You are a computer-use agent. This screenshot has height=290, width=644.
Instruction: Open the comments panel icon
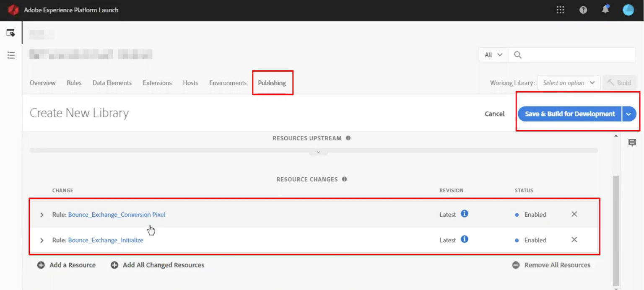(632, 143)
